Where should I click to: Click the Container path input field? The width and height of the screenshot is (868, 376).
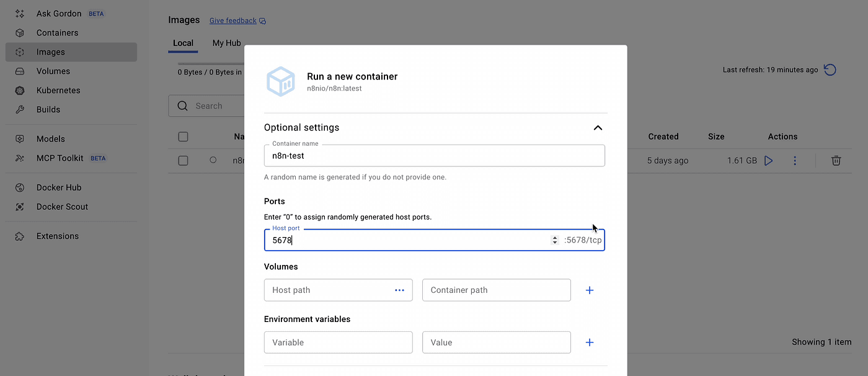click(496, 290)
